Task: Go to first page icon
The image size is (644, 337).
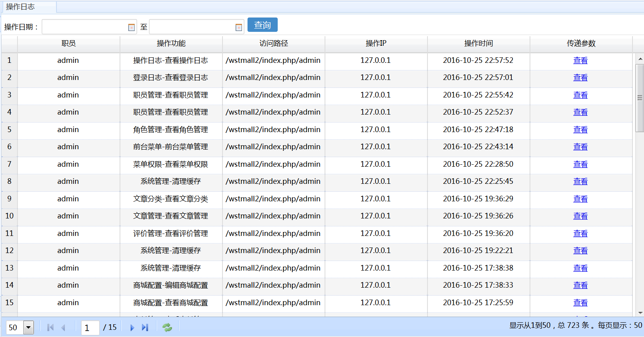Action: [50, 327]
